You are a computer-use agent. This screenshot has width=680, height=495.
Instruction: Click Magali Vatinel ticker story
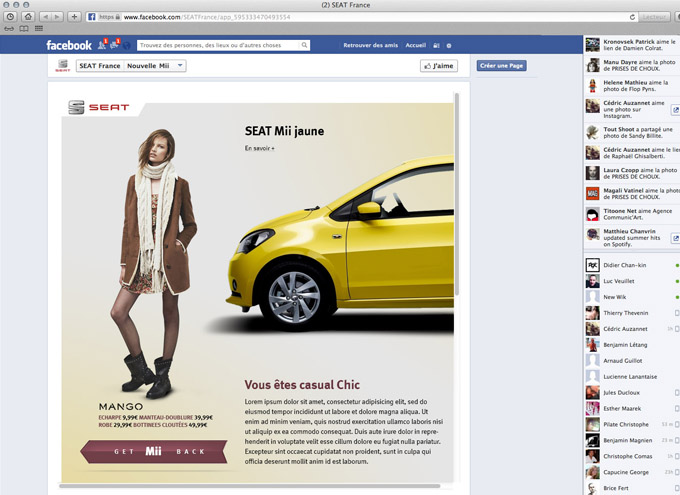click(x=632, y=193)
